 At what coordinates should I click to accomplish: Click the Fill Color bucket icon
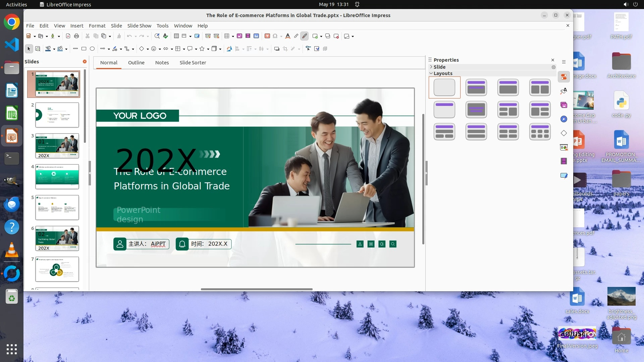point(60,49)
